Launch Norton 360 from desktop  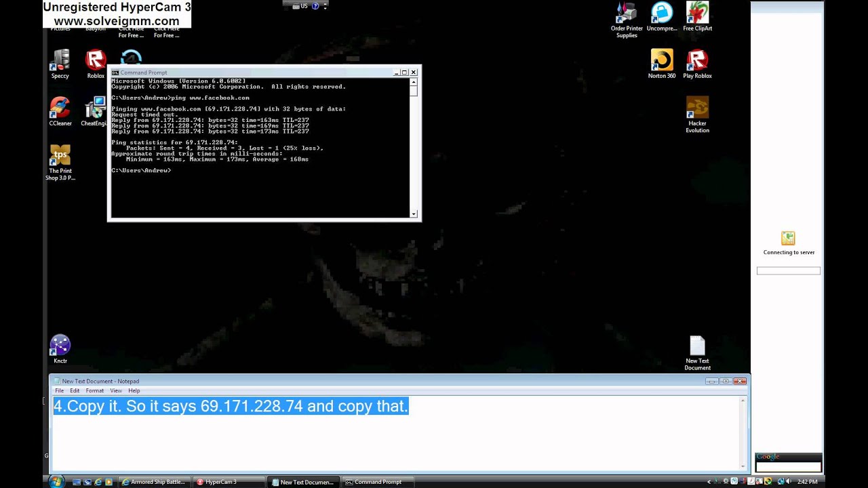click(662, 64)
